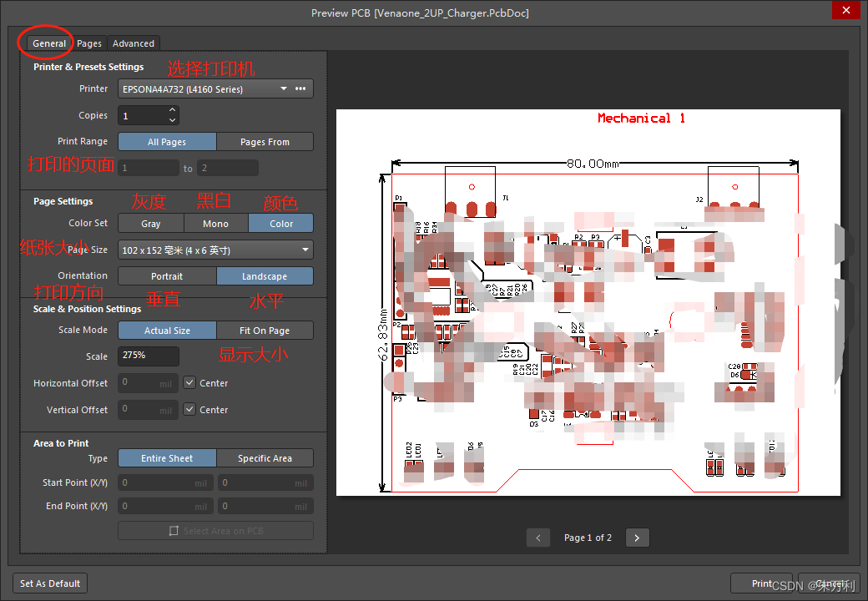Image resolution: width=868 pixels, height=601 pixels.
Task: Increase Copies with the stepper arrow
Action: click(x=172, y=110)
